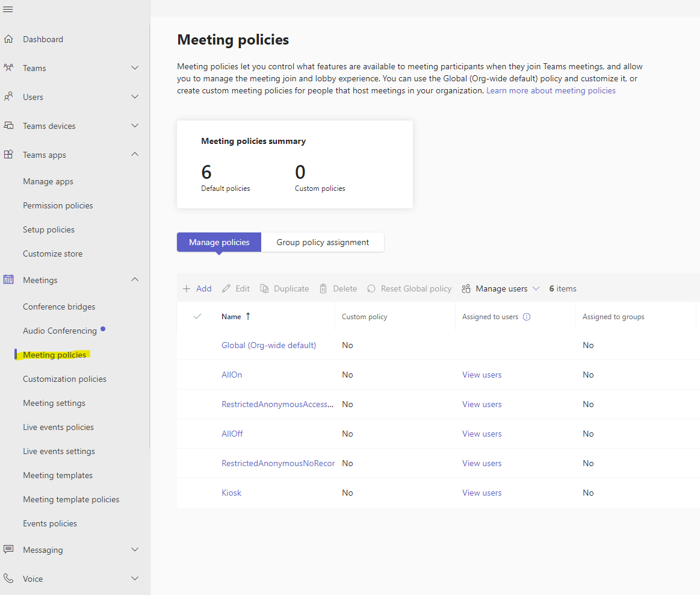Open Events policies in sidebar
Screen dimensions: 700x595
[50, 523]
